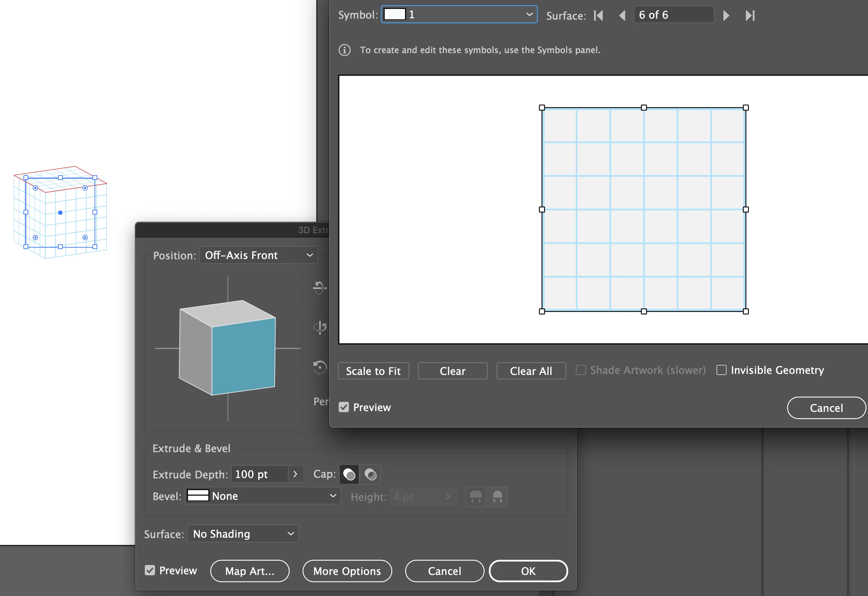Go to first surface
Viewport: 868px width, 596px height.
click(x=598, y=15)
